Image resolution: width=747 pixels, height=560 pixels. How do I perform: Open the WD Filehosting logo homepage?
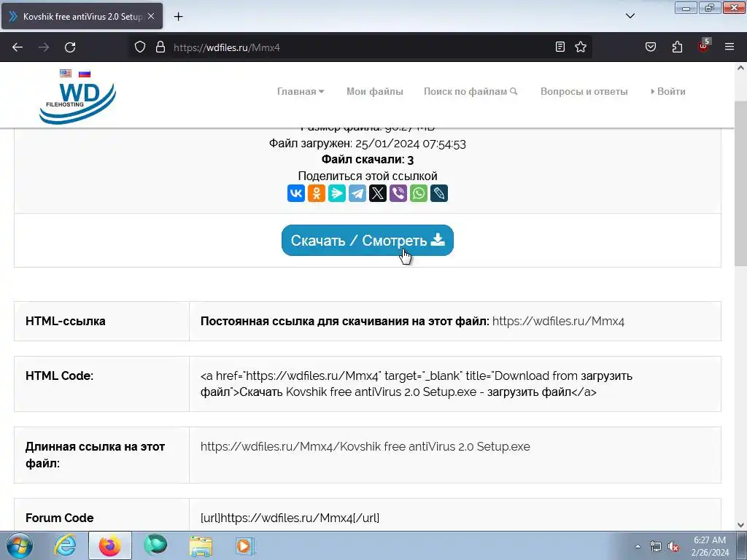(x=77, y=103)
